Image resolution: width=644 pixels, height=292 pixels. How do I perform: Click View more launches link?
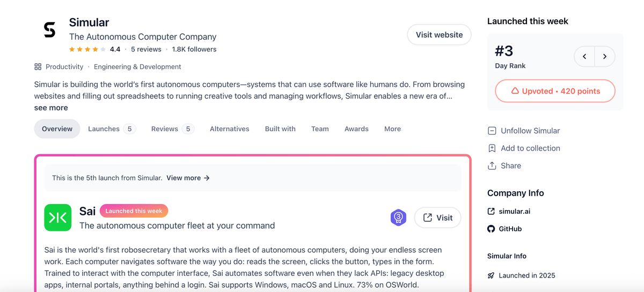(x=188, y=178)
